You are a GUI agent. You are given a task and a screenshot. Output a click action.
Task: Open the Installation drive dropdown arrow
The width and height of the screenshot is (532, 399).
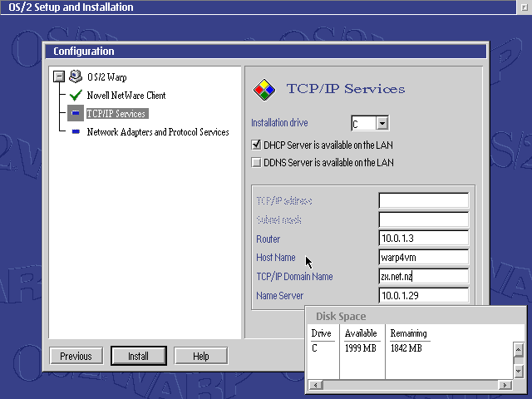(x=382, y=123)
